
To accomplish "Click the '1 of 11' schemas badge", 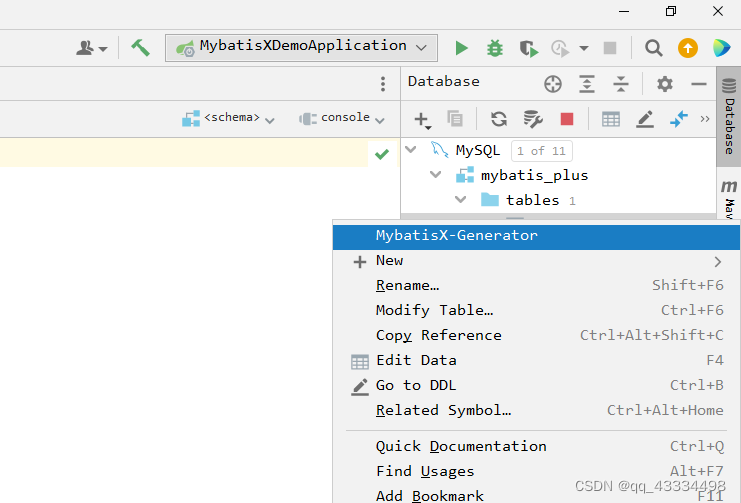I will click(x=542, y=151).
